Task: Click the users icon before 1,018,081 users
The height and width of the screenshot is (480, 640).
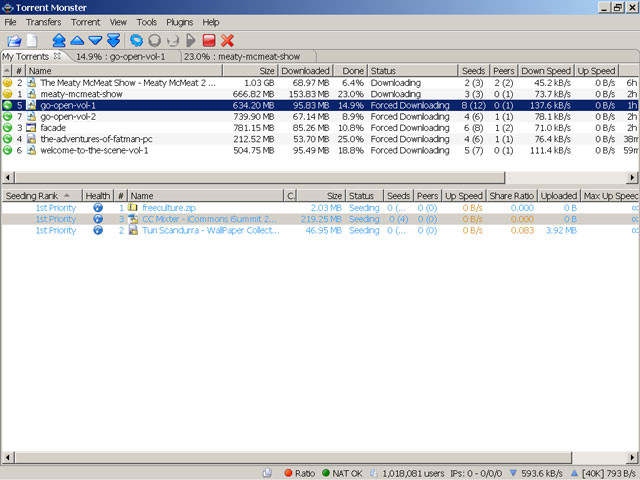Action: [374, 473]
